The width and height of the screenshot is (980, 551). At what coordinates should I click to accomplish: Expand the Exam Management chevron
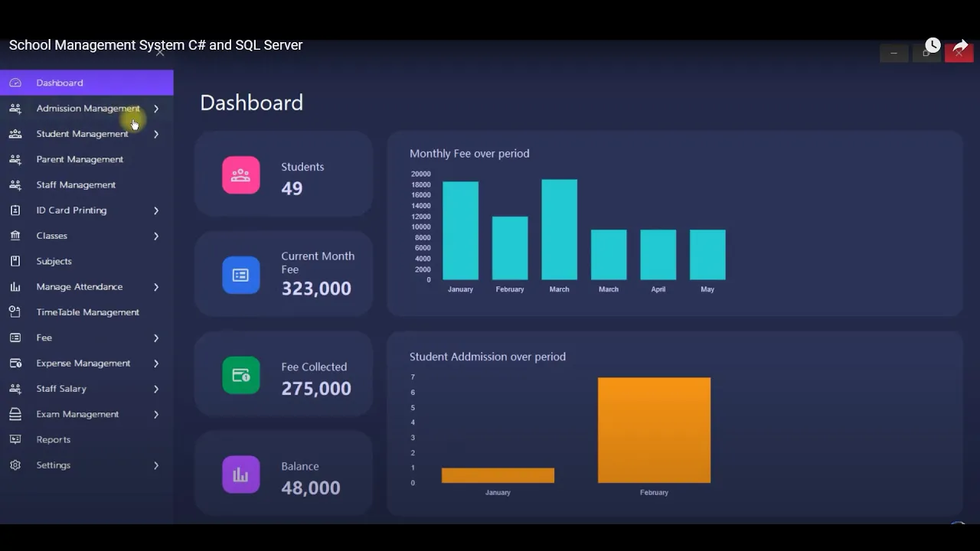click(x=156, y=414)
